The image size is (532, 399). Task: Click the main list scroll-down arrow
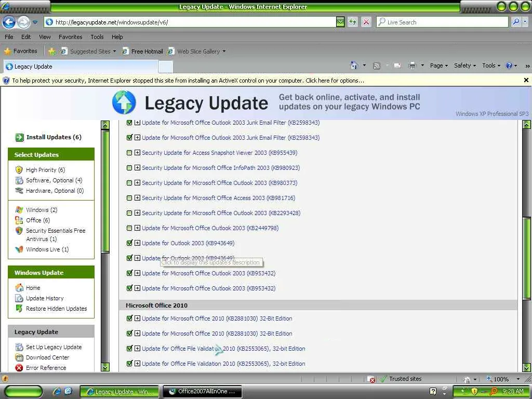pos(526,367)
